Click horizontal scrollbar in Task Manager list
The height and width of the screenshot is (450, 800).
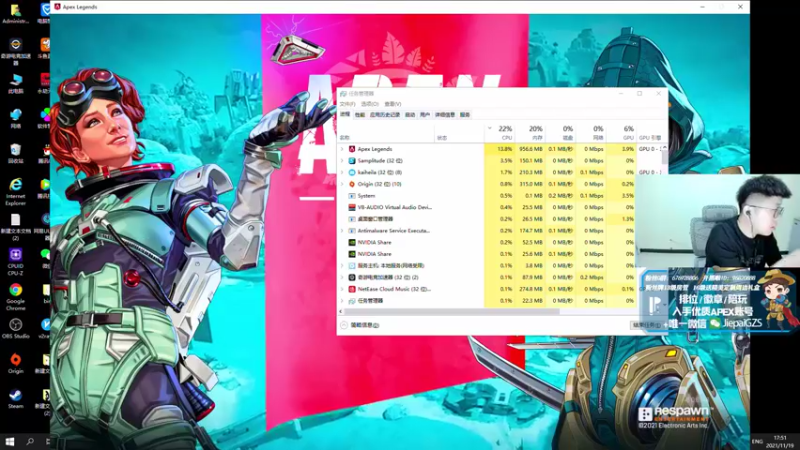pyautogui.click(x=452, y=311)
